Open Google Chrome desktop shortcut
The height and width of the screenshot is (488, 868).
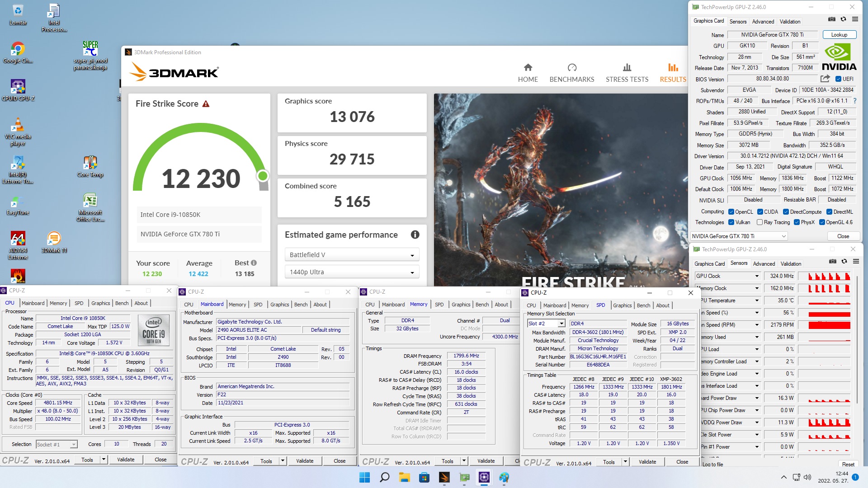click(18, 52)
